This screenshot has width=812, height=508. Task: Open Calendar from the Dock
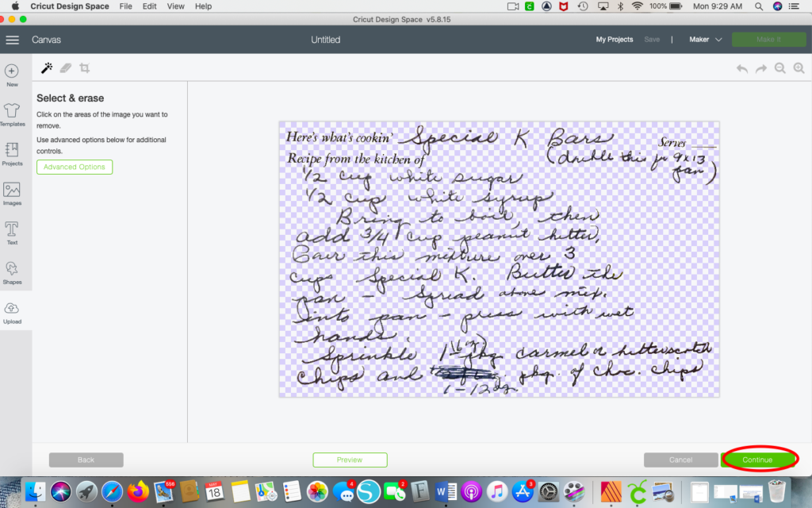point(214,491)
